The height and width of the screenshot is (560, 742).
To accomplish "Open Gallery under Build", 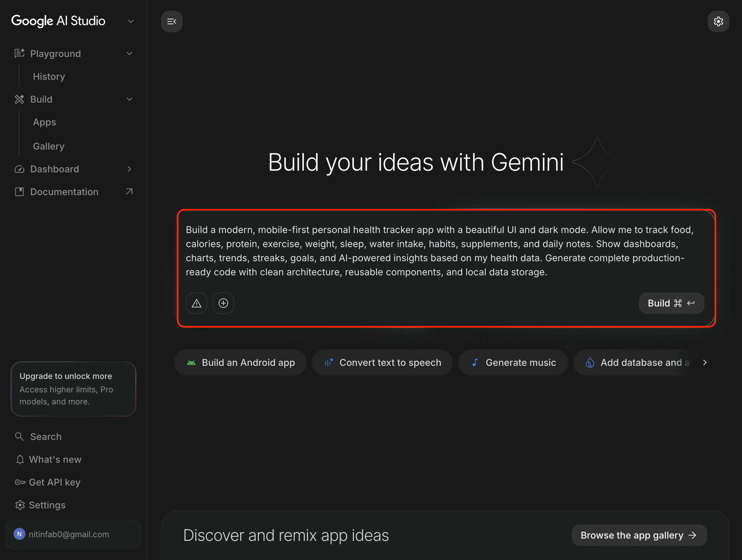I will coord(49,146).
